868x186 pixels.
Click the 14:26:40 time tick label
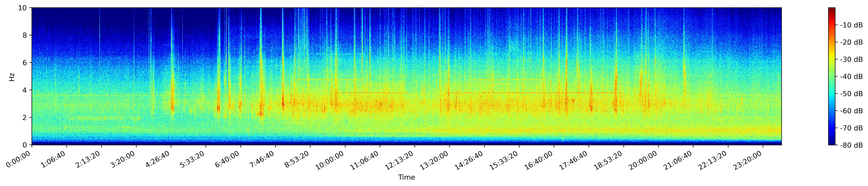tap(470, 159)
